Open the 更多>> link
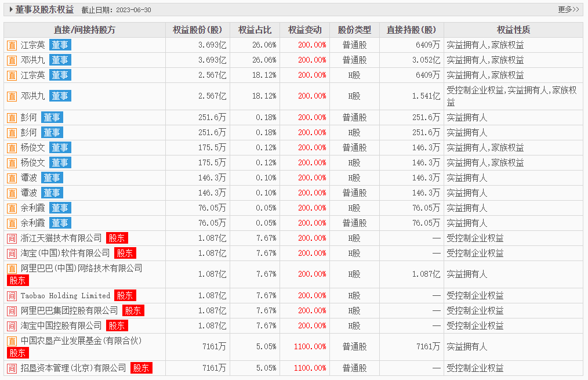 pos(568,9)
